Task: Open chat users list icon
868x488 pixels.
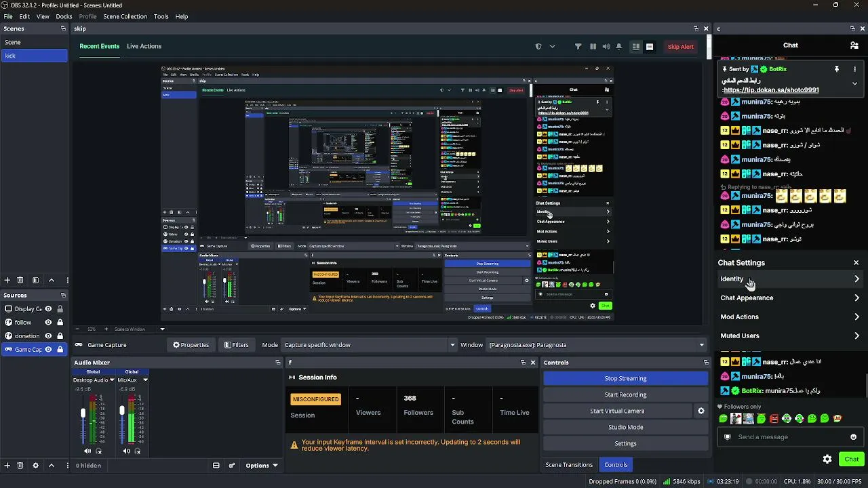Action: (854, 45)
